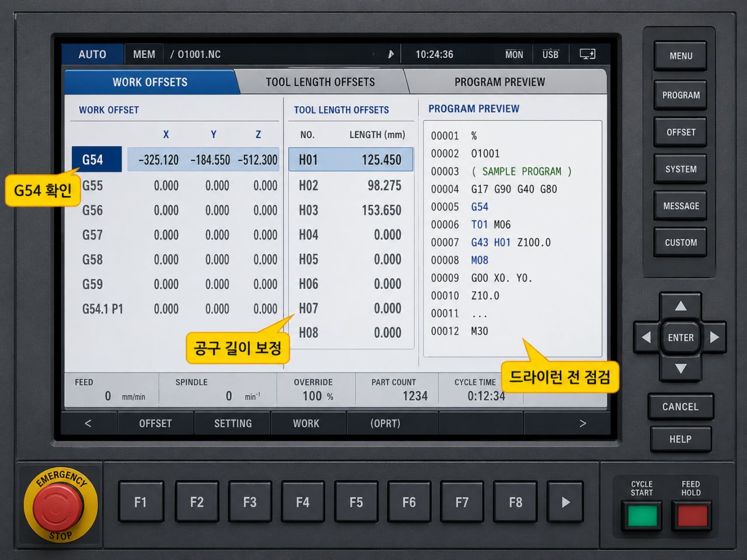The width and height of the screenshot is (747, 560).
Task: Select tool offset H02 row
Action: (x=351, y=185)
